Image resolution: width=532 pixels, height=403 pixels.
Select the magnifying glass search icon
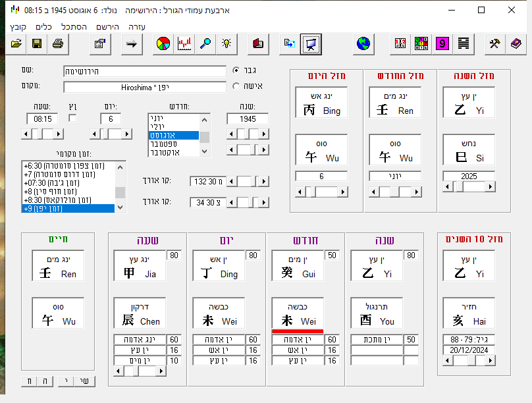pyautogui.click(x=205, y=43)
